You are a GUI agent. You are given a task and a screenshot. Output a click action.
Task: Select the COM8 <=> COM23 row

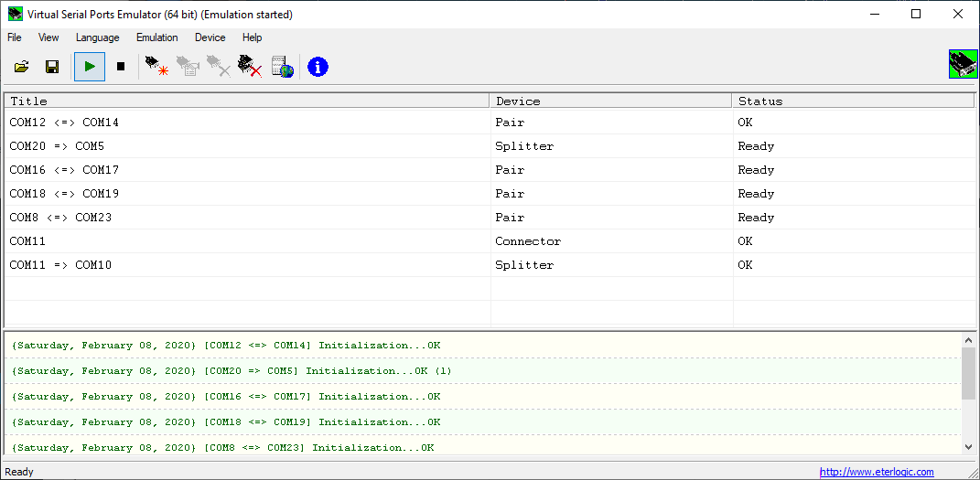(490, 218)
